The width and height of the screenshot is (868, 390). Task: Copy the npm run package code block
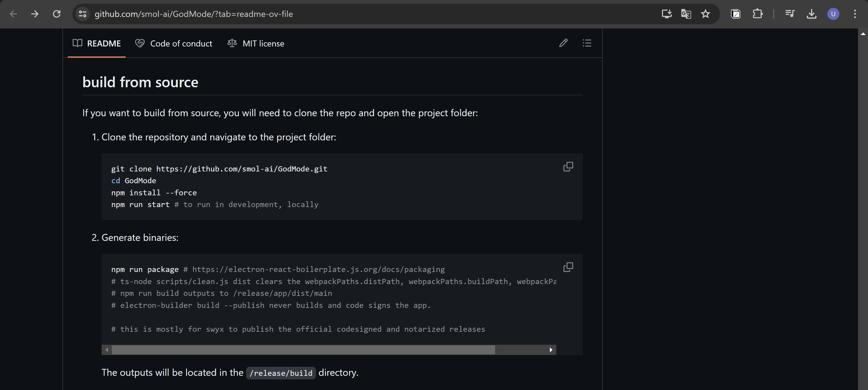(x=568, y=267)
